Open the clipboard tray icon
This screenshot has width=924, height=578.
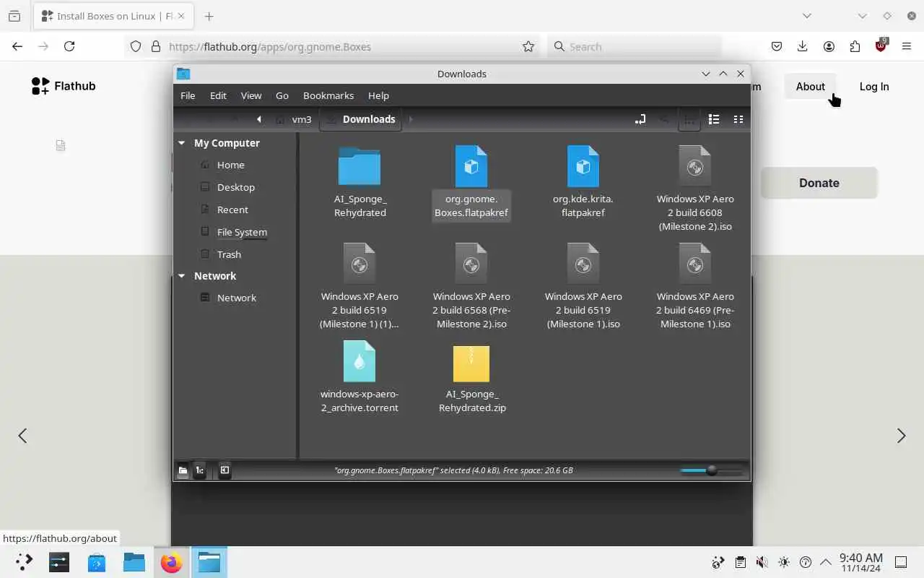pyautogui.click(x=740, y=562)
